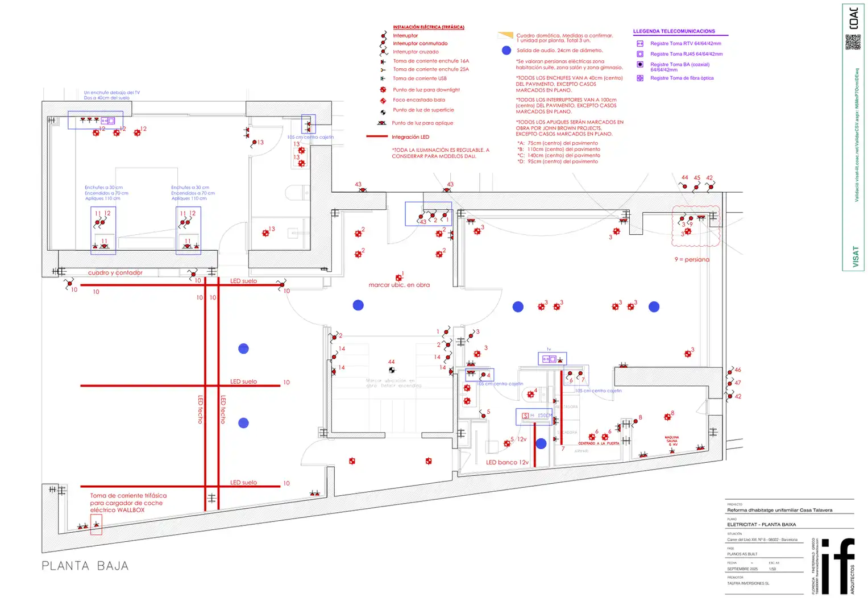Select the 'Casa Talavera' project title
The width and height of the screenshot is (868, 614).
tap(779, 511)
